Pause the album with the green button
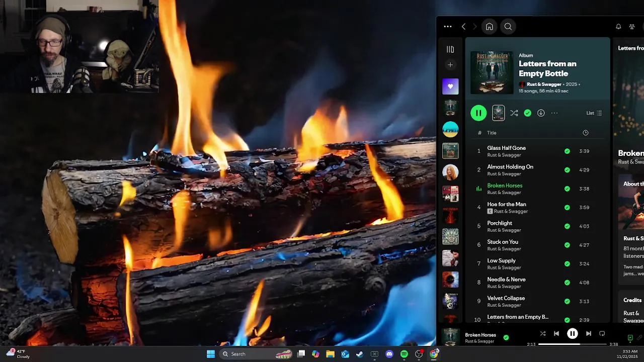Image resolution: width=644 pixels, height=362 pixels. 478,113
